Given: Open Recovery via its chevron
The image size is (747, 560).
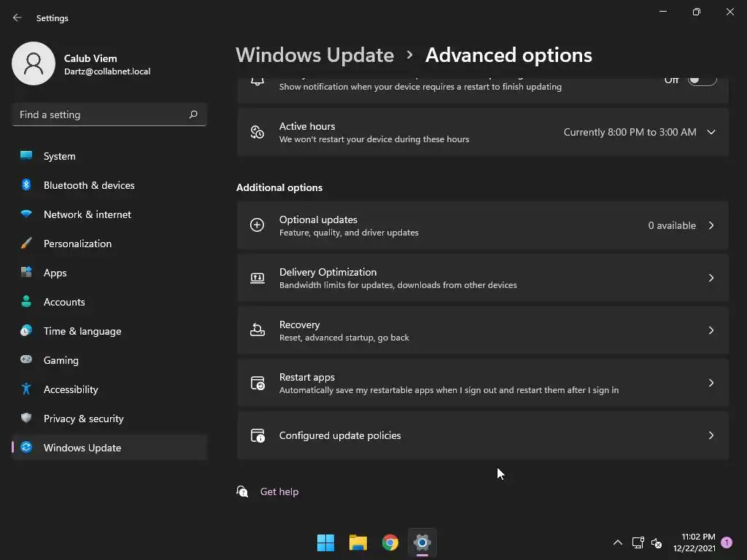Looking at the screenshot, I should coord(711,330).
